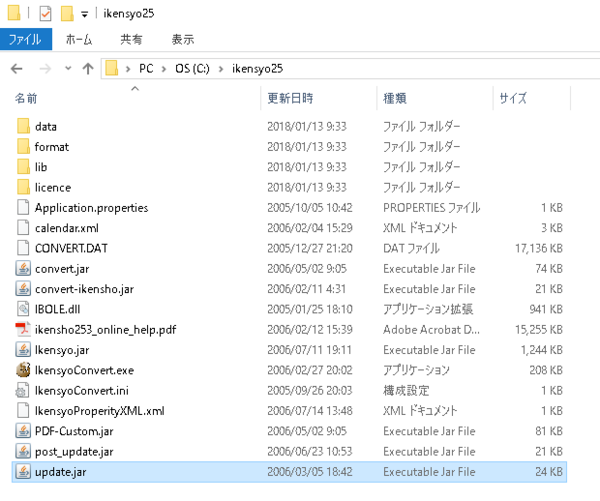Select the file name convert-ikensho.jar
600x501 pixels.
85,289
